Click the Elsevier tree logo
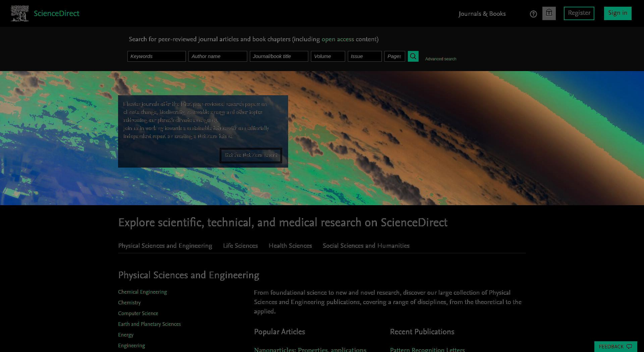Viewport: 644px width, 352px height. pos(19,13)
